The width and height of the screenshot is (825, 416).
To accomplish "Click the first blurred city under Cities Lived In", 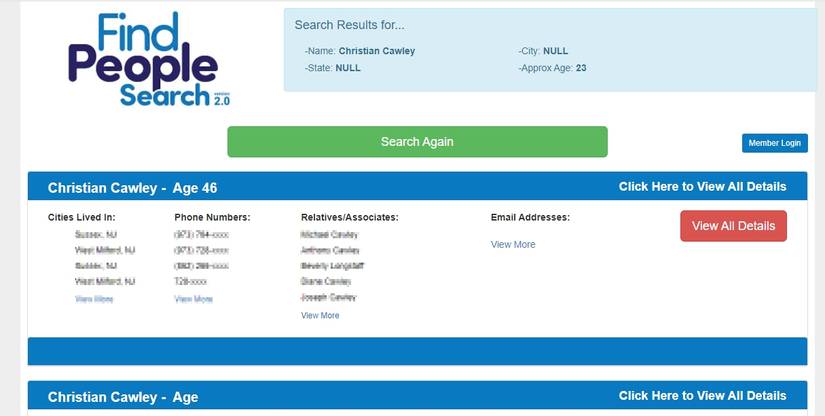I will coord(96,235).
